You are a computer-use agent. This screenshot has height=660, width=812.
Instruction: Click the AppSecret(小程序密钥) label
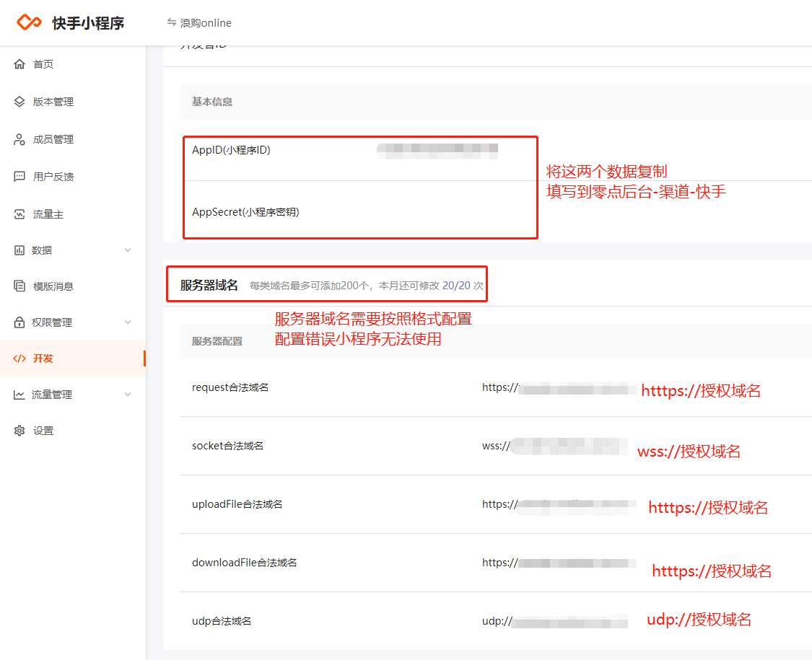245,212
